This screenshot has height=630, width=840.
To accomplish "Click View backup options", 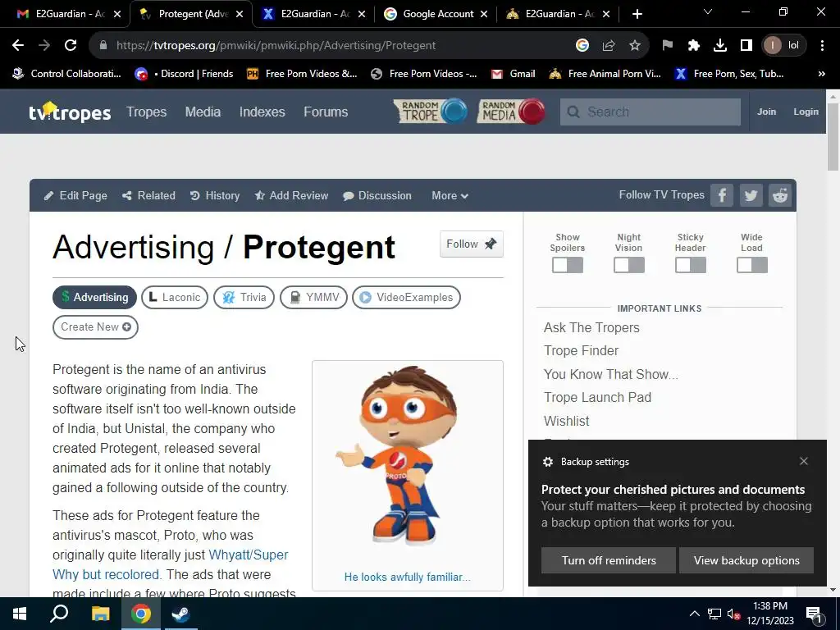I will [746, 560].
